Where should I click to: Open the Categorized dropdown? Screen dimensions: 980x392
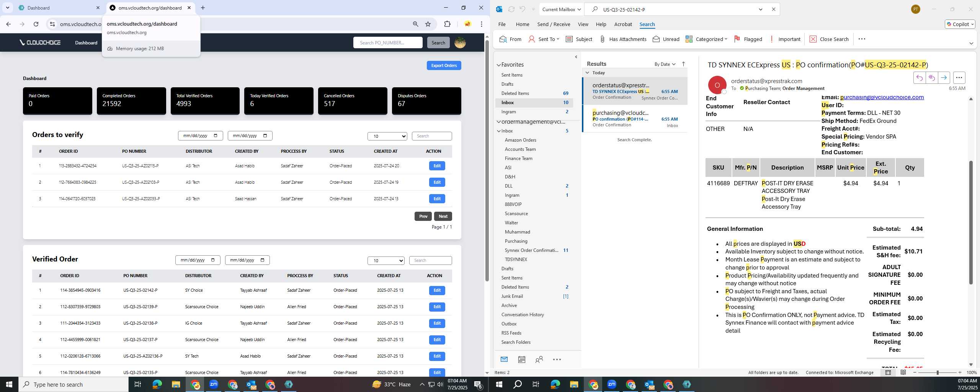(x=706, y=39)
